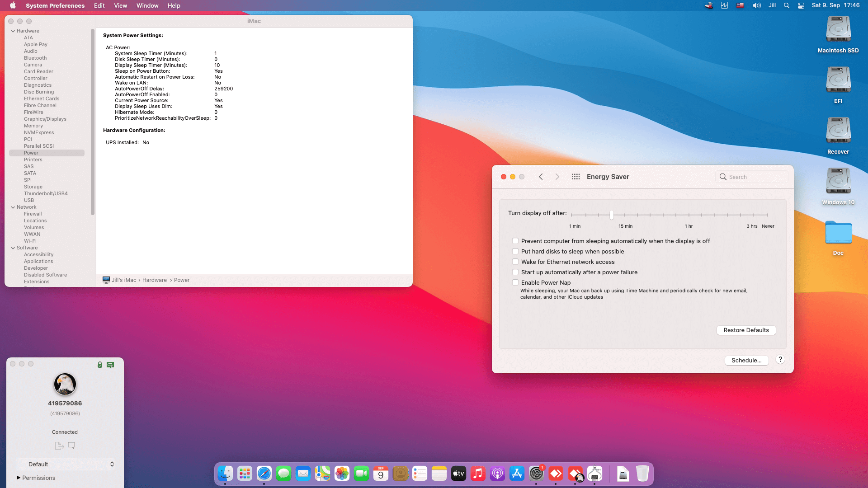Click the System Preferences Dock icon
This screenshot has width=868, height=488.
click(536, 474)
